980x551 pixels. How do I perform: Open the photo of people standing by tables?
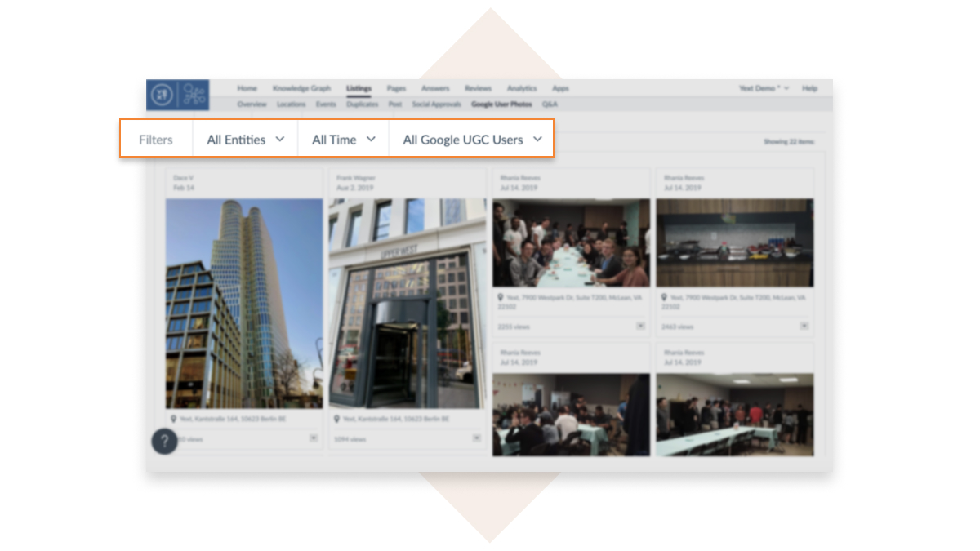734,415
